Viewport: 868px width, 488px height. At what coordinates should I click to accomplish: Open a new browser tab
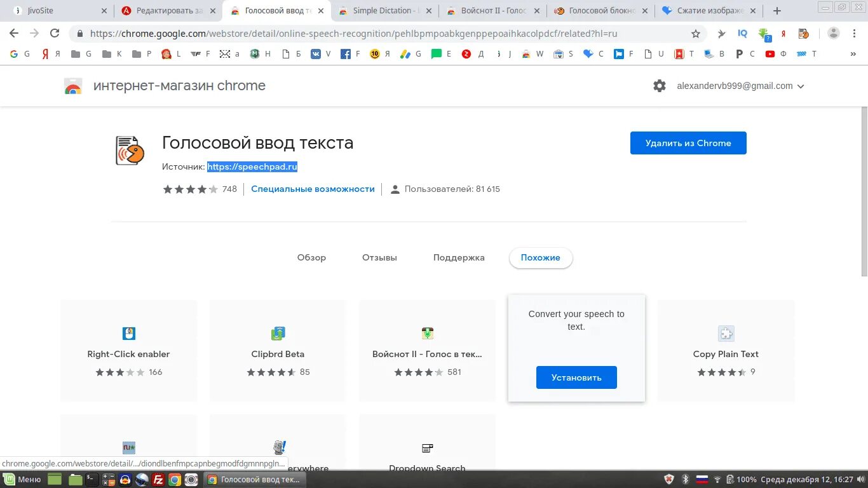[x=776, y=11]
